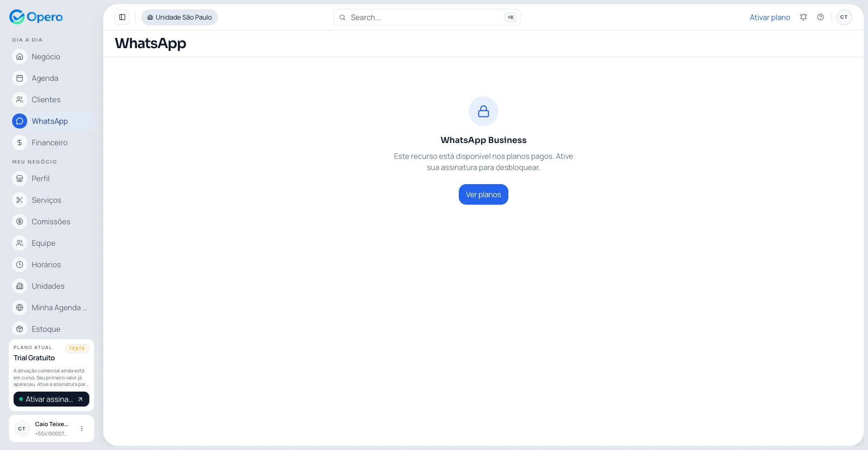The image size is (868, 450).
Task: Open notifications with the bell icon
Action: pyautogui.click(x=803, y=17)
